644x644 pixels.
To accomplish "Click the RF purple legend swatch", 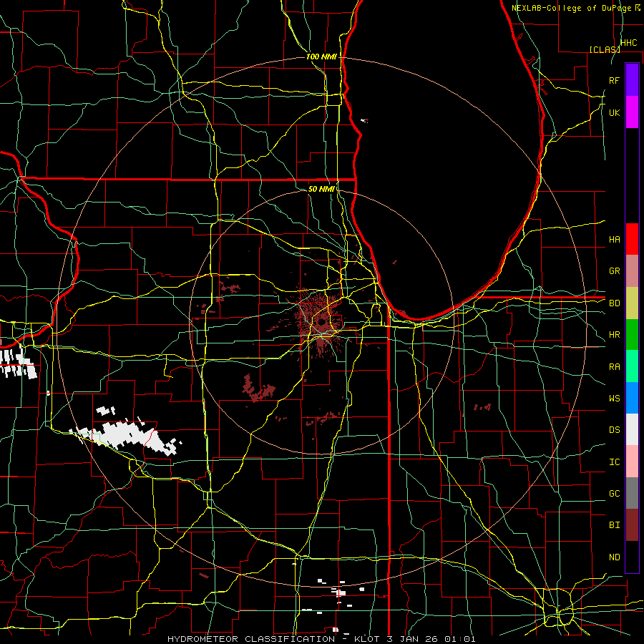I will click(x=632, y=80).
